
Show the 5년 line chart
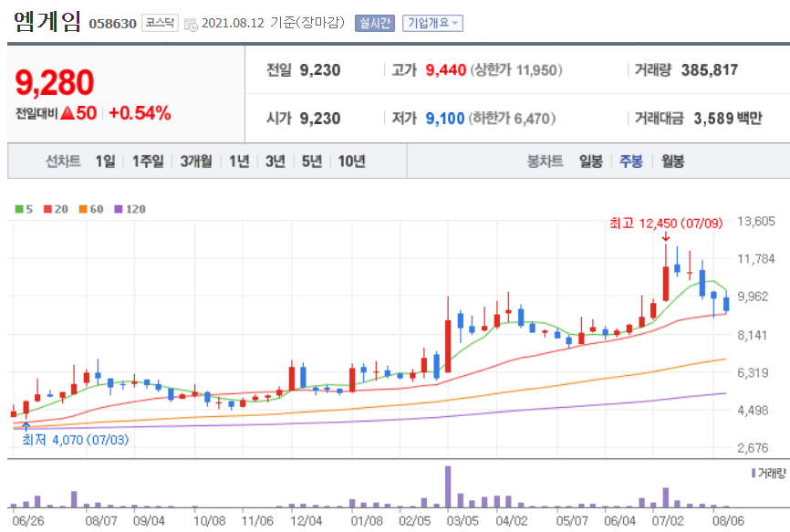(x=312, y=162)
